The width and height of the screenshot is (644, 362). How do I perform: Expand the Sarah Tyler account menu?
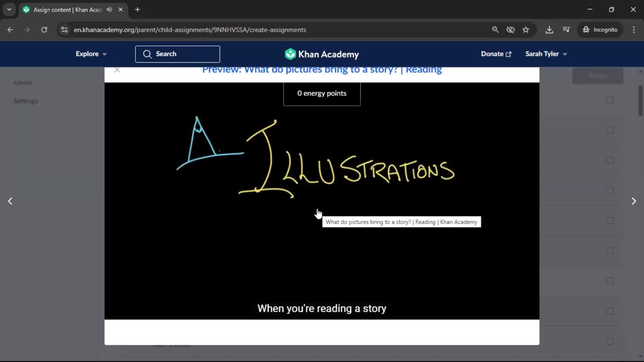546,54
